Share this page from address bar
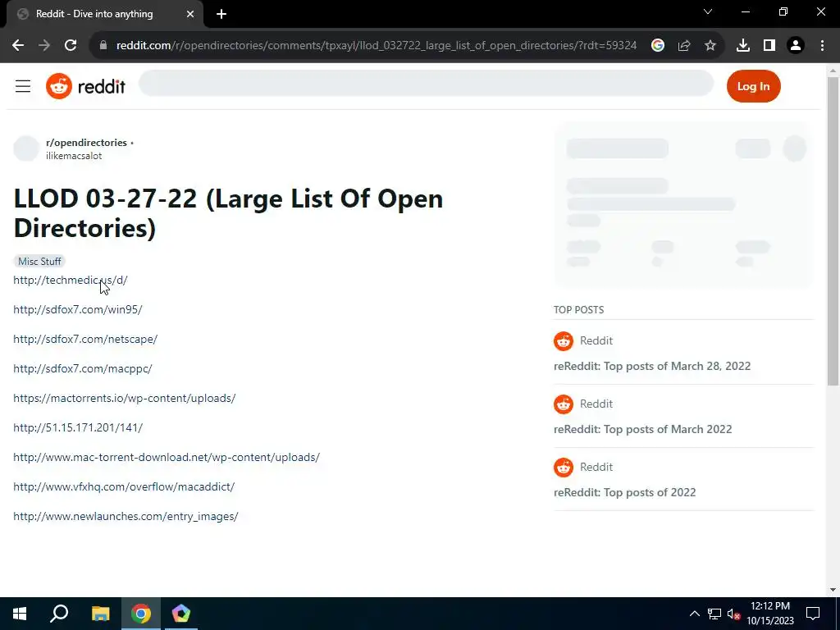The height and width of the screenshot is (630, 840). tap(683, 46)
